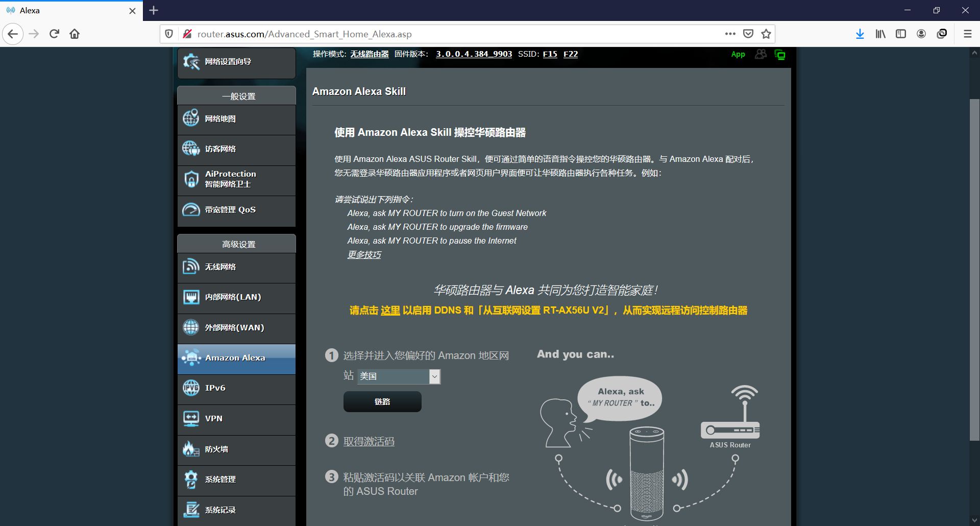Click the 内部网络(LAN) icon

pyautogui.click(x=191, y=297)
